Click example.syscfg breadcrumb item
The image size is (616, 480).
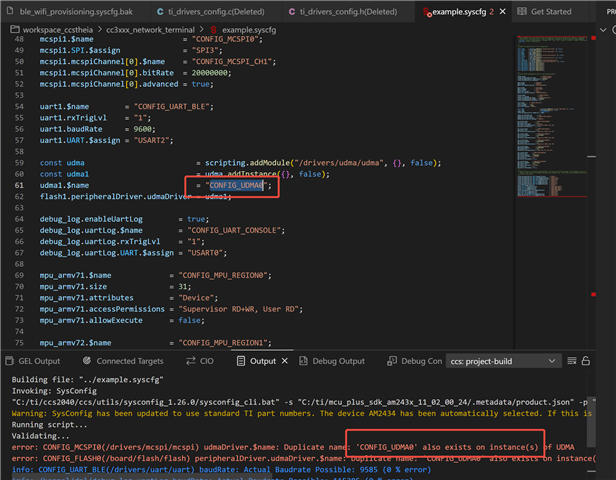[249, 30]
